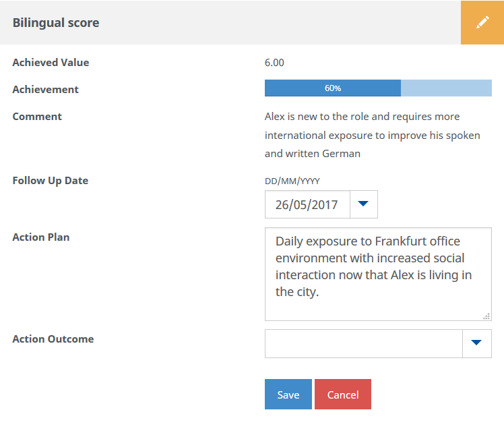The width and height of the screenshot is (504, 435).
Task: Click the DD/MM/YYYY format hint
Action: point(291,181)
